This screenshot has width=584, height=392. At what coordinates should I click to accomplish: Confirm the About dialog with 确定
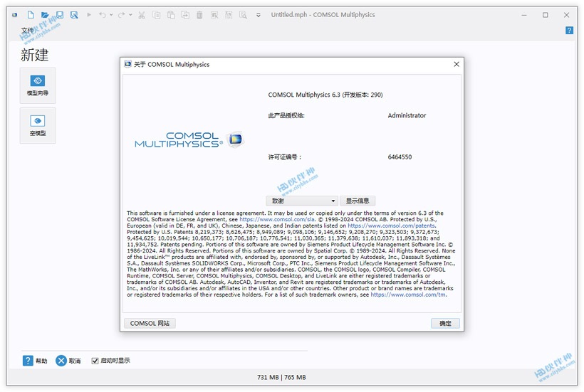pos(445,323)
